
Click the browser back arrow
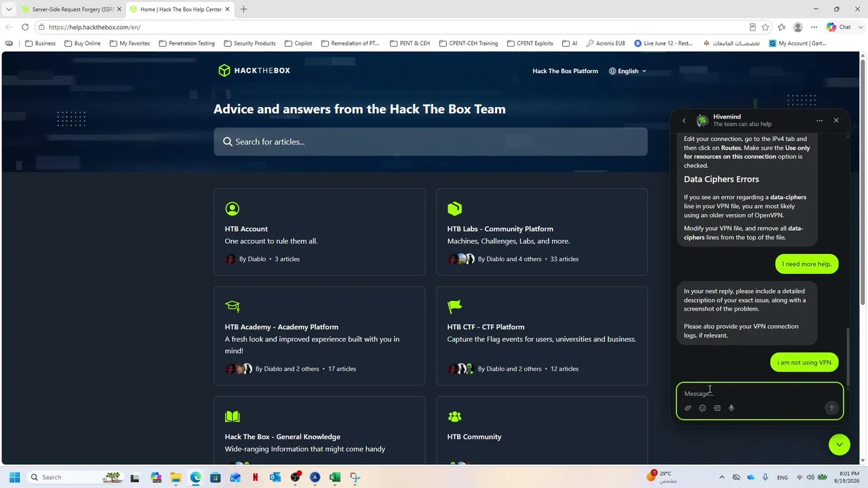[x=9, y=27]
